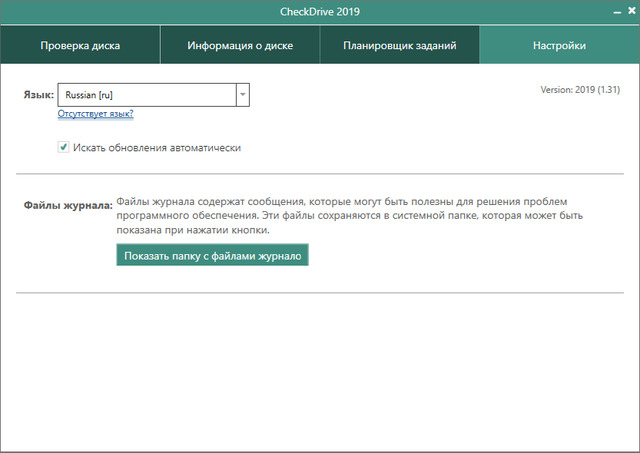Select the Настройки tab

559,46
